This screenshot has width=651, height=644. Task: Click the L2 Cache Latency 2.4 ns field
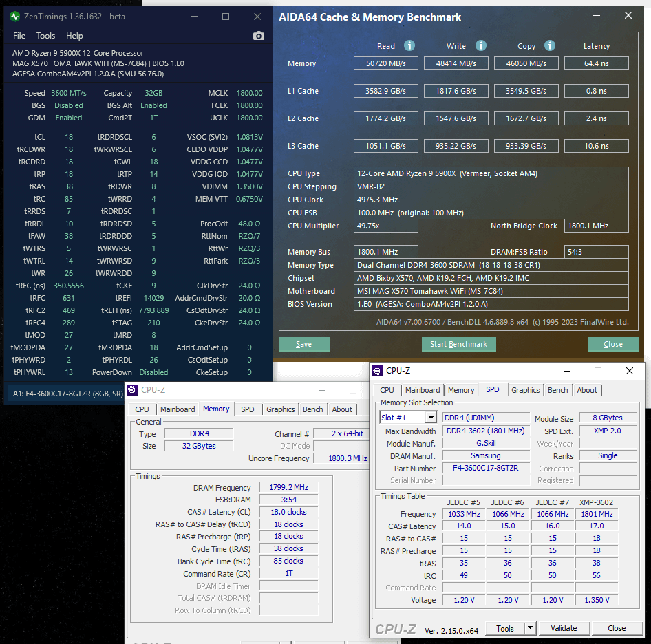597,118
